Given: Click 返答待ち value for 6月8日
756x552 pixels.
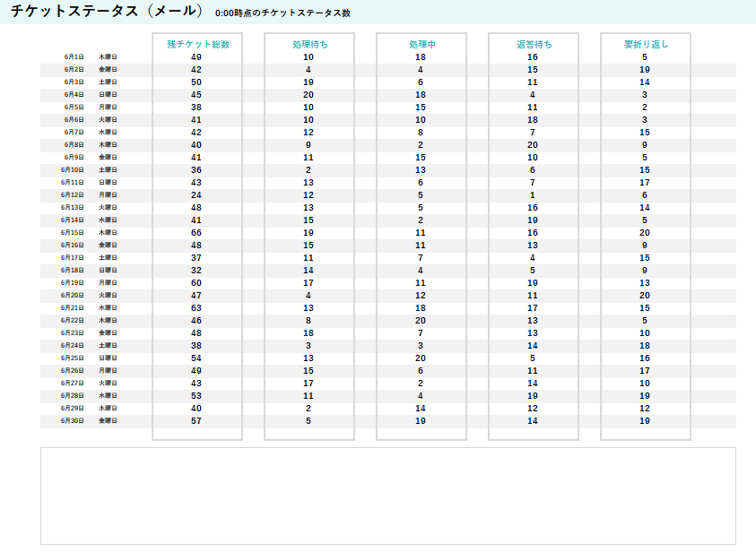Looking at the screenshot, I should click(x=533, y=144).
